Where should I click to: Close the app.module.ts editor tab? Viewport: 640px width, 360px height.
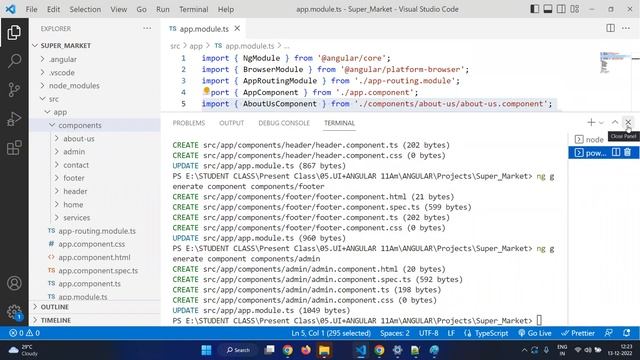237,29
